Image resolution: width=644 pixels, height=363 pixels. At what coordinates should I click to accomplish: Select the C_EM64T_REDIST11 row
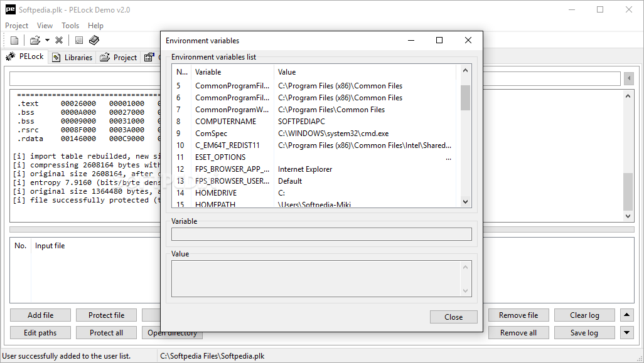click(x=314, y=145)
